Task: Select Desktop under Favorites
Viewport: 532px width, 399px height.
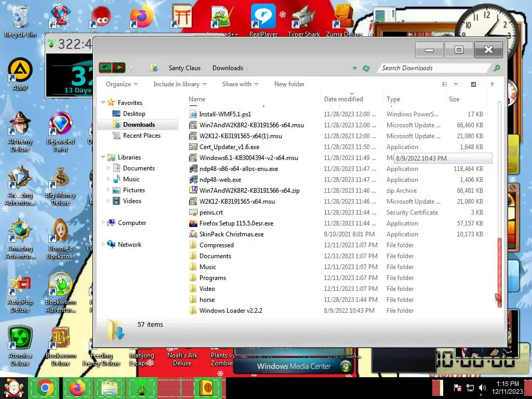Action: [134, 114]
